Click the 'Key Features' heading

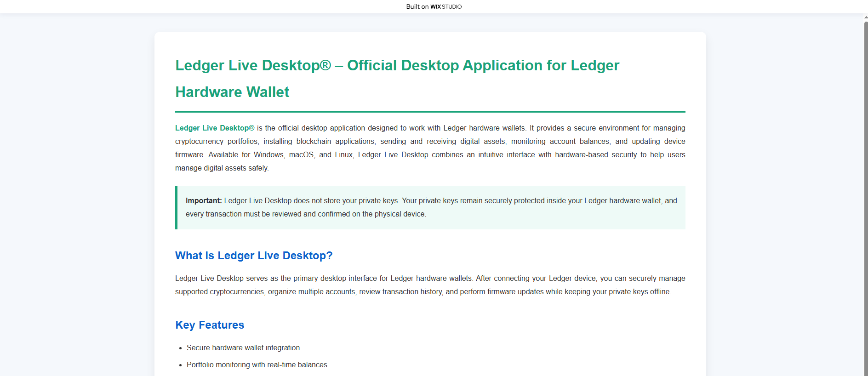pos(210,325)
